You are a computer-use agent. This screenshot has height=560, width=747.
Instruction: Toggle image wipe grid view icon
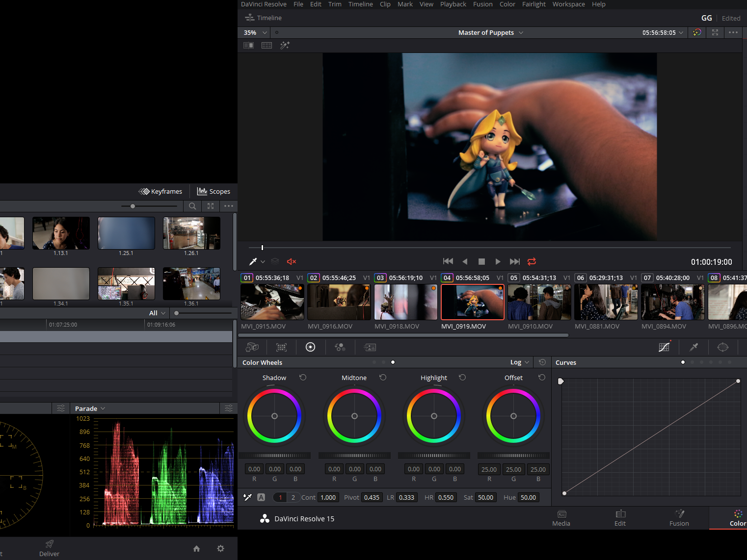pyautogui.click(x=267, y=45)
